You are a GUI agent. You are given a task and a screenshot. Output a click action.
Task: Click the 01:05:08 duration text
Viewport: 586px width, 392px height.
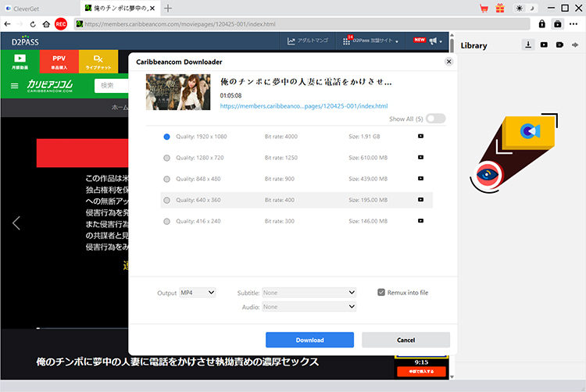(230, 95)
